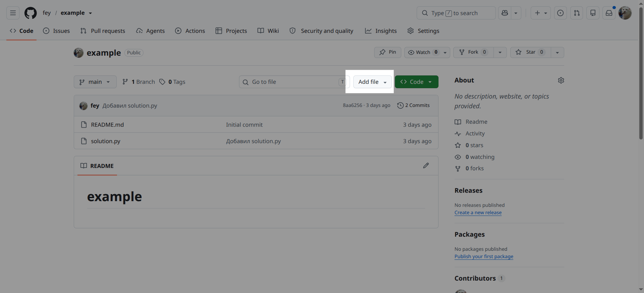
Task: Open the Watch notifications dropdown
Action: click(427, 52)
